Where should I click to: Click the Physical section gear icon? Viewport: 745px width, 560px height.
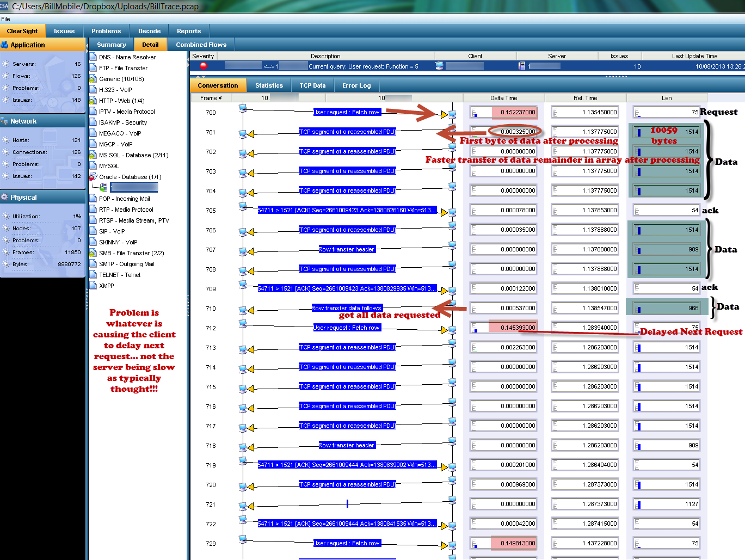tap(4, 197)
